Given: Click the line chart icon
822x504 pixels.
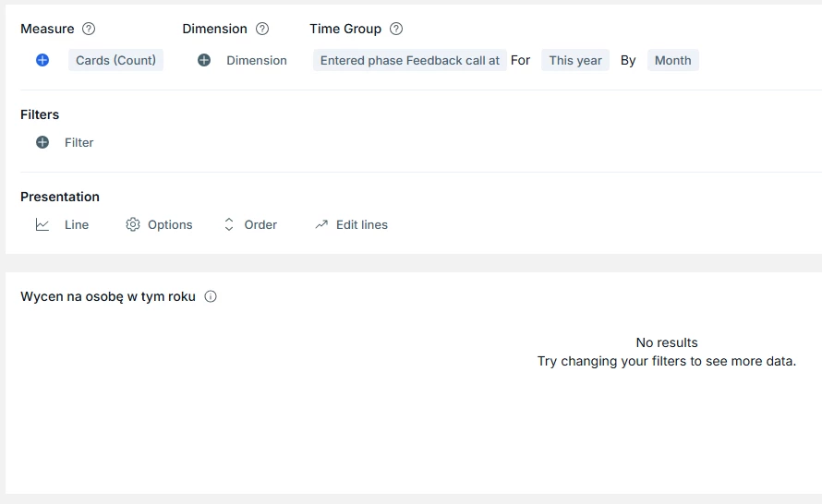Looking at the screenshot, I should 42,224.
